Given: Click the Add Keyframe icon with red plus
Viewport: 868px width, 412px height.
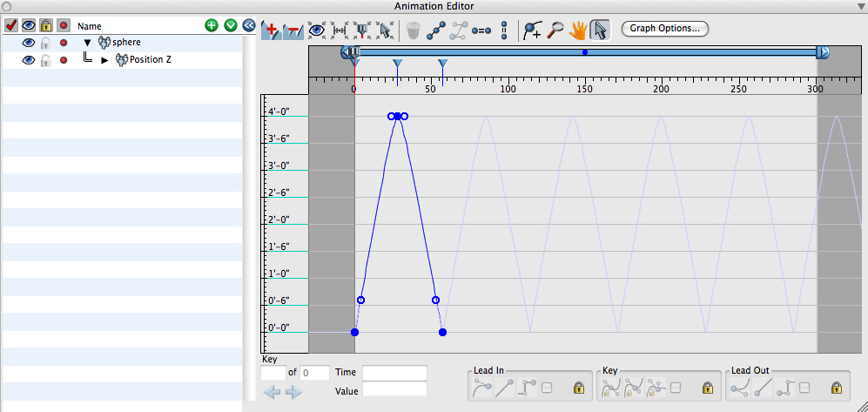Looking at the screenshot, I should click(x=271, y=30).
